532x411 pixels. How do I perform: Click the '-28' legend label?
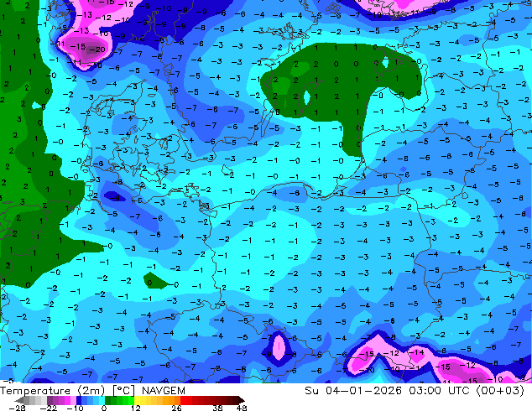[17, 408]
